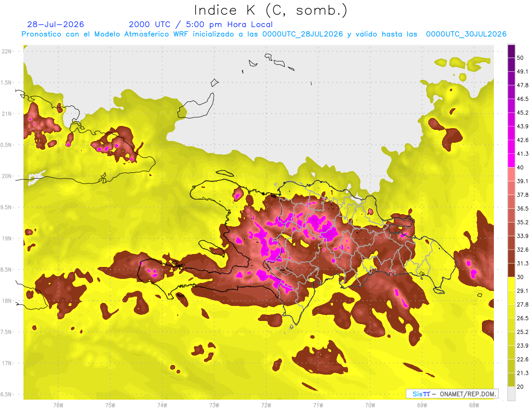Select the legend value '32.6'
This screenshot has width=532, height=411.
click(523, 250)
